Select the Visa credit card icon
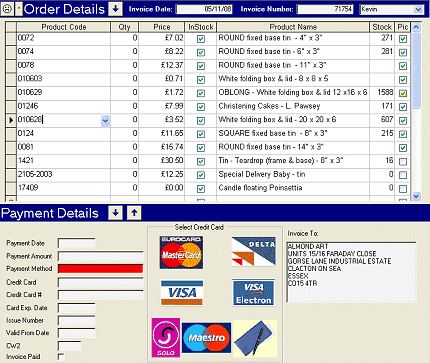Screen dimensions: 430x363 (182, 292)
